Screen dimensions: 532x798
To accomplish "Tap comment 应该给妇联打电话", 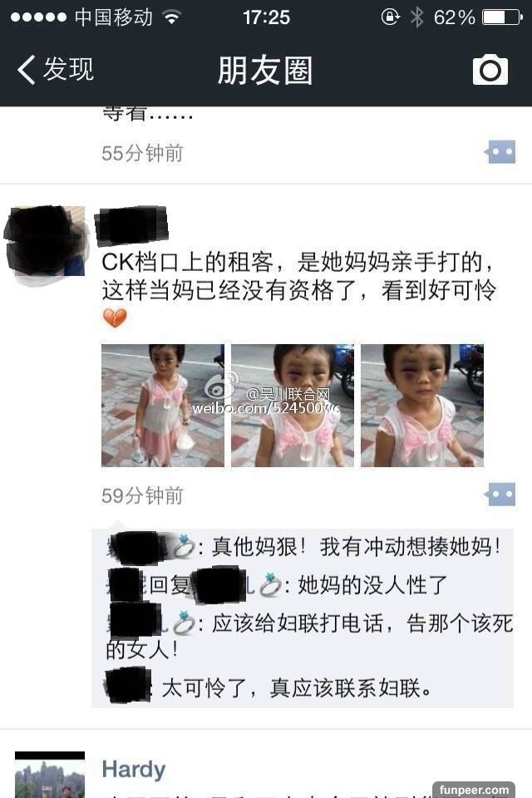I will (309, 636).
